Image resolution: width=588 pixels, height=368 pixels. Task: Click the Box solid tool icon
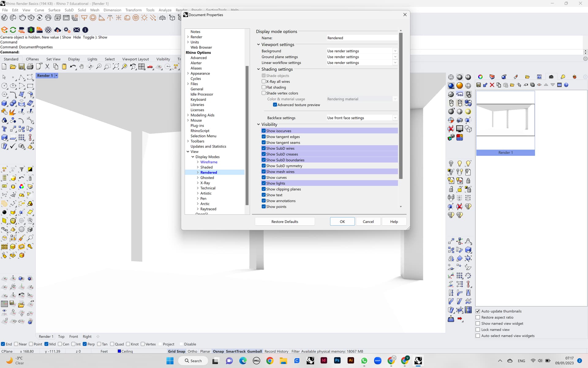[x=4, y=103]
